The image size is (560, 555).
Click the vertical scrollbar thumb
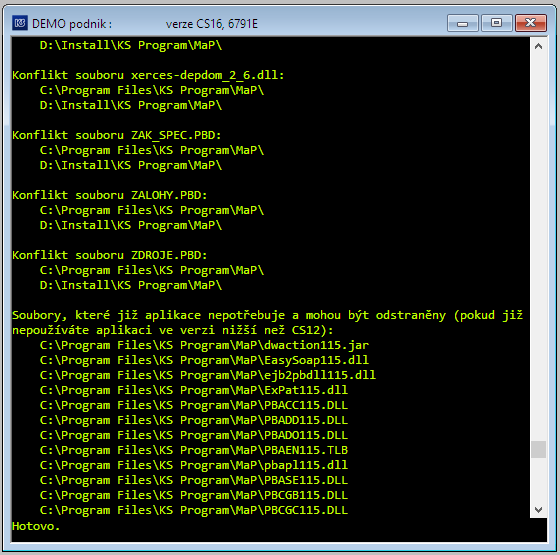pyautogui.click(x=538, y=449)
